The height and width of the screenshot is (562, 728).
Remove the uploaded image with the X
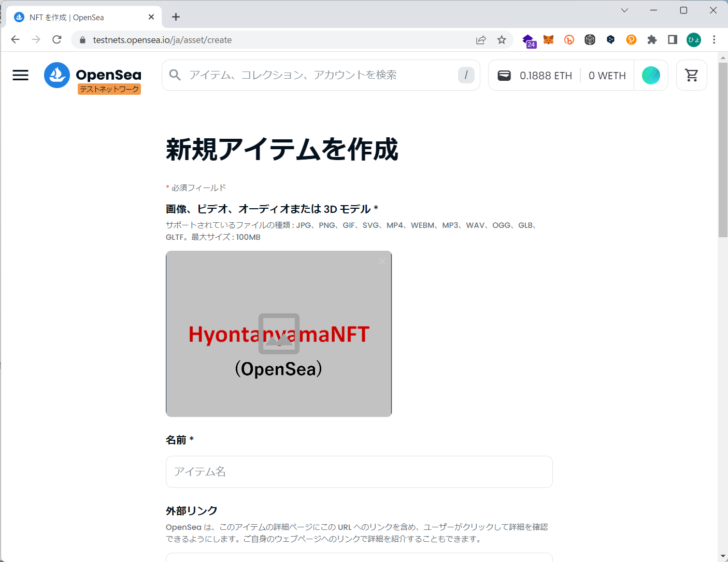point(382,261)
